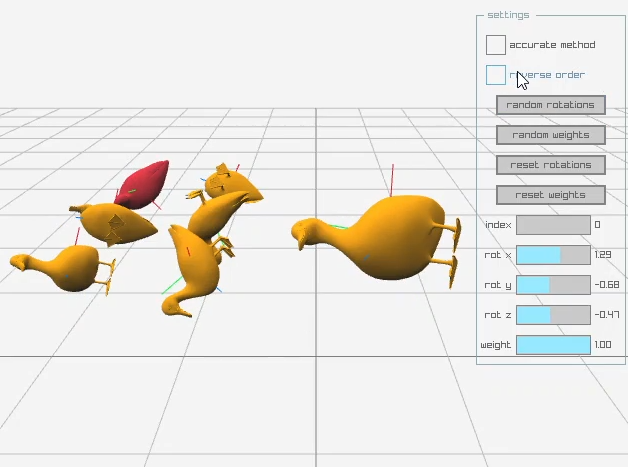Click the rot x value 1.29

click(x=602, y=255)
